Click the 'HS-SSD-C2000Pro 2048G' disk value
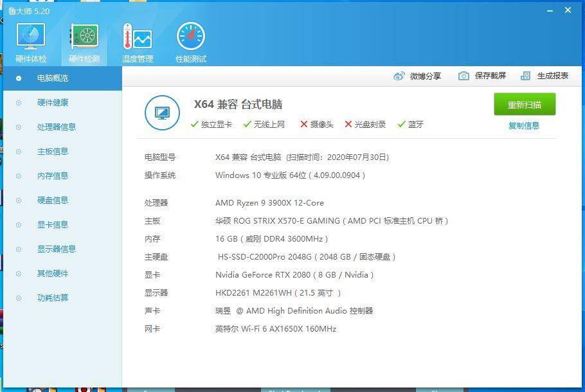585x392 pixels. tap(264, 257)
